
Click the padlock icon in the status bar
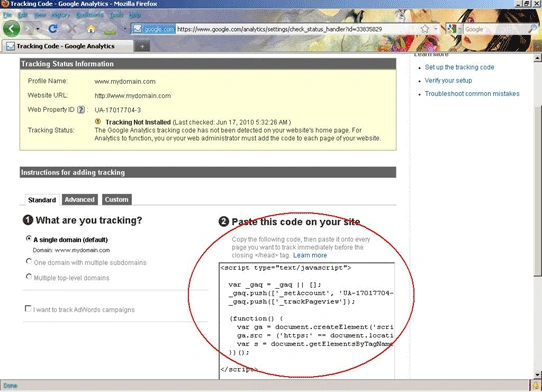[x=536, y=385]
